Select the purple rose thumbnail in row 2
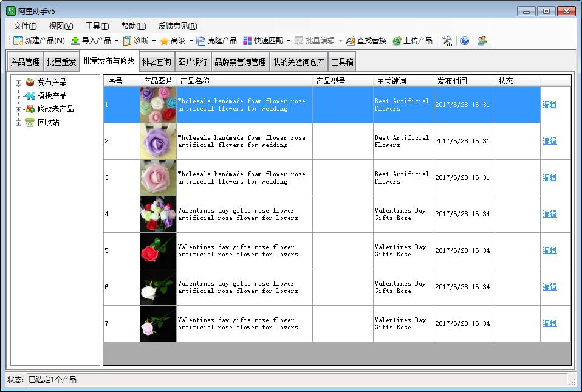This screenshot has height=392, width=582. click(158, 141)
